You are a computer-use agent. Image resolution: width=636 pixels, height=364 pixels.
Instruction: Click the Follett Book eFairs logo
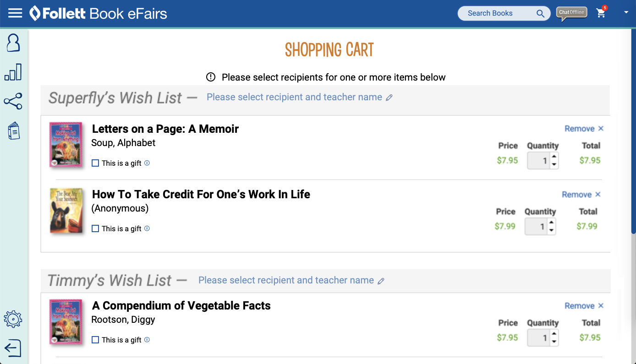(98, 13)
